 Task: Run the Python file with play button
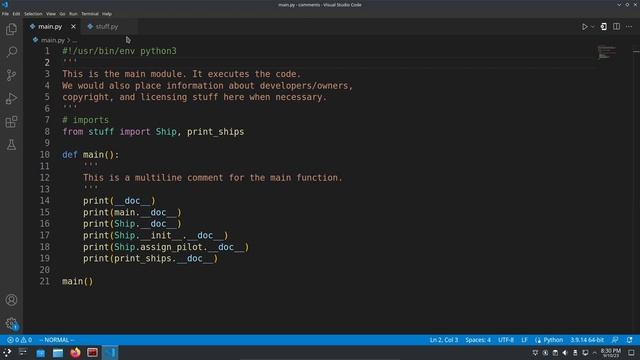tap(584, 27)
